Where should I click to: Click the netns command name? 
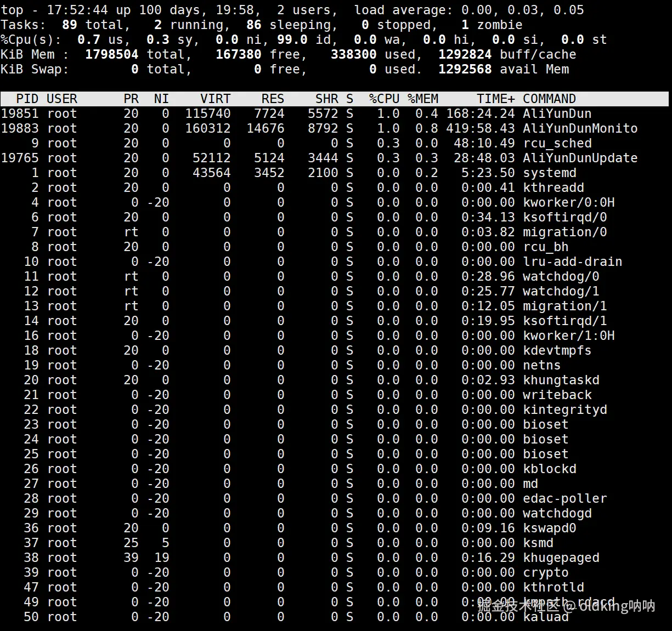click(541, 365)
